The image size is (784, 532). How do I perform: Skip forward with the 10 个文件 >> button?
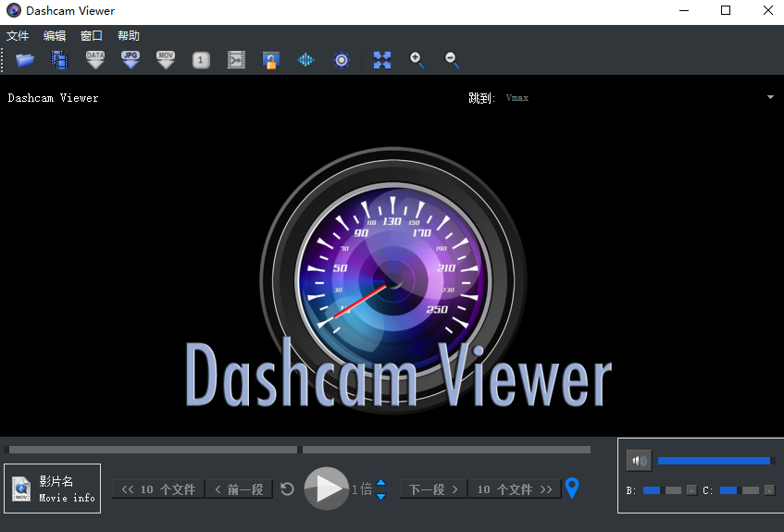click(515, 489)
